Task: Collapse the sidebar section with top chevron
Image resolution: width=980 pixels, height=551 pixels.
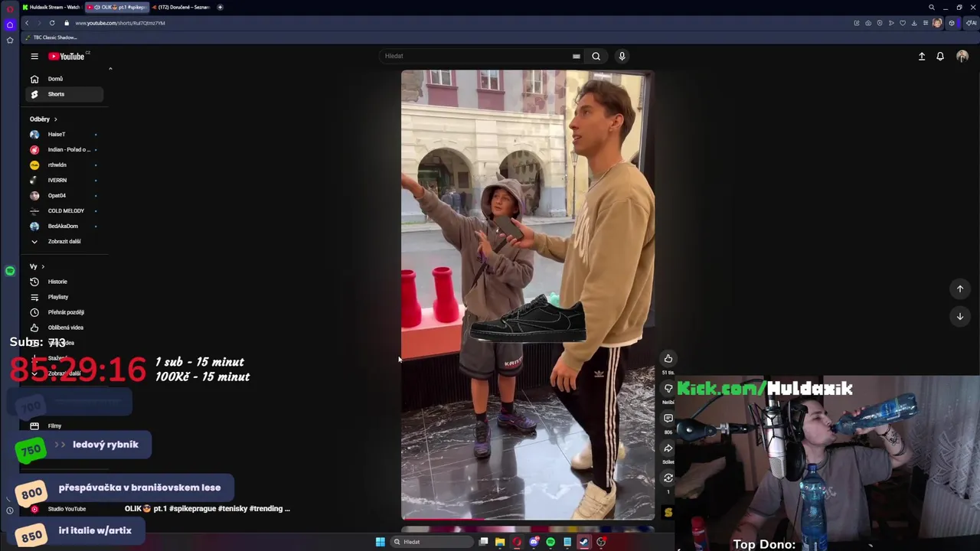Action: coord(110,69)
